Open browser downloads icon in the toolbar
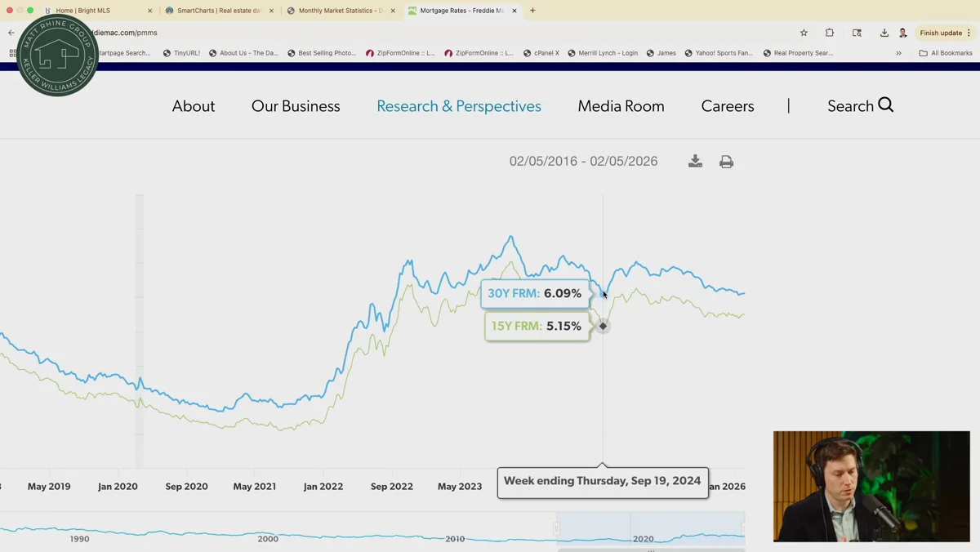The height and width of the screenshot is (552, 980). coord(884,33)
